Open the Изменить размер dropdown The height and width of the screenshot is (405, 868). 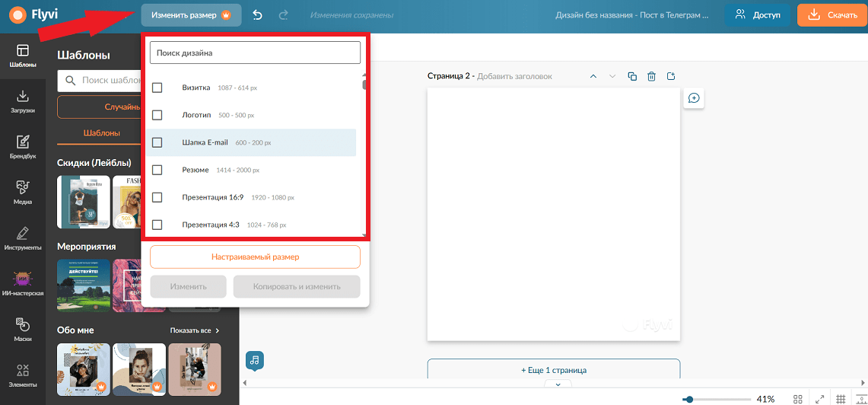191,15
